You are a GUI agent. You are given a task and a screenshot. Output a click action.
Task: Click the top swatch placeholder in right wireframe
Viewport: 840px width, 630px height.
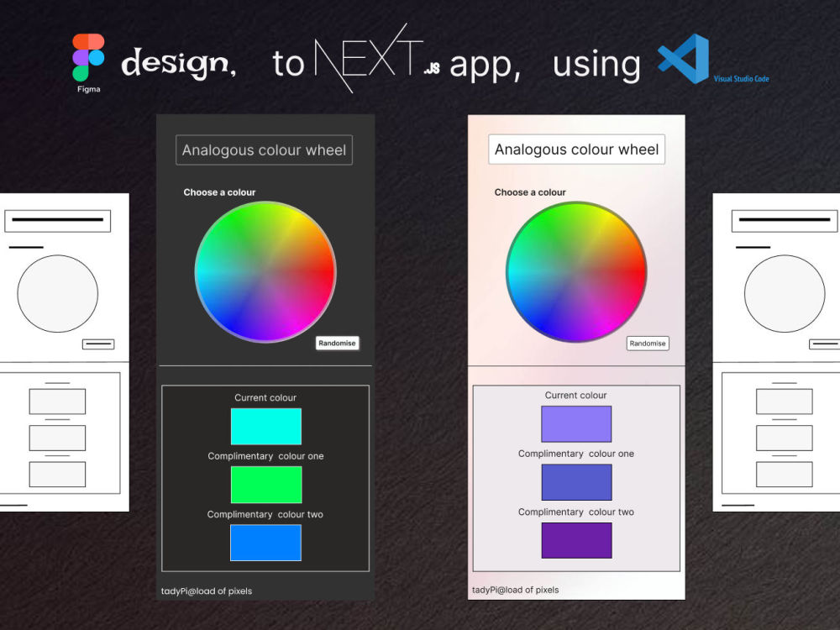(785, 402)
